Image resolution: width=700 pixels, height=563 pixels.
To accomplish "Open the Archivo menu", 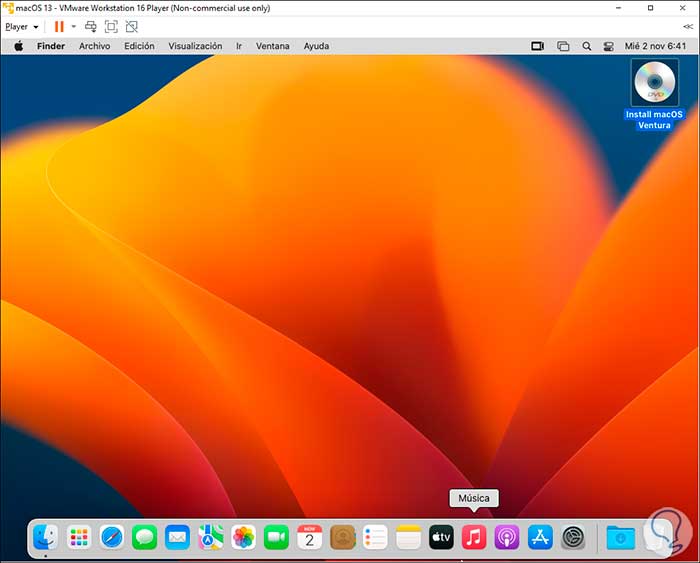I will 95,46.
